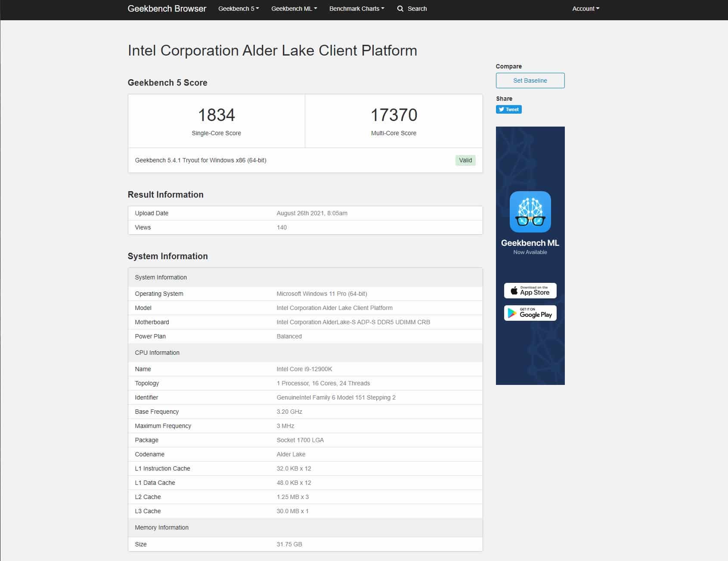Click the Identifier GenuineIntel Family 6 value
Viewport: 728px width, 561px height.
pyautogui.click(x=336, y=397)
